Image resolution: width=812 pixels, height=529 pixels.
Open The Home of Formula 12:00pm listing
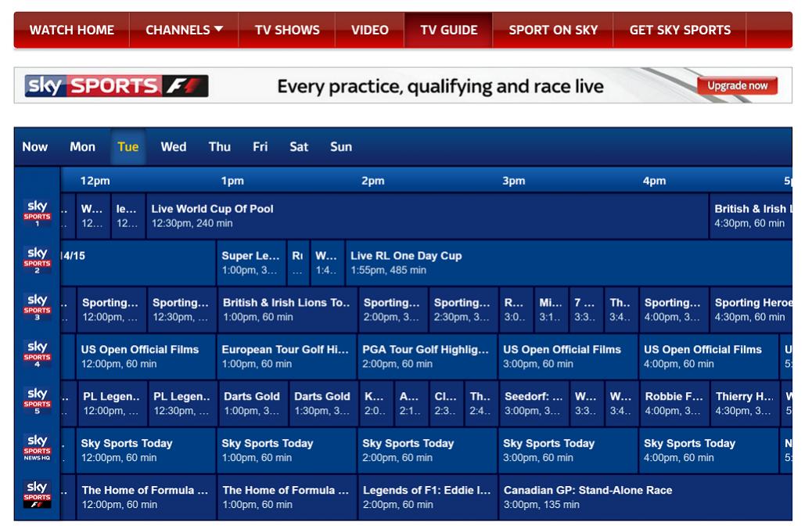146,498
